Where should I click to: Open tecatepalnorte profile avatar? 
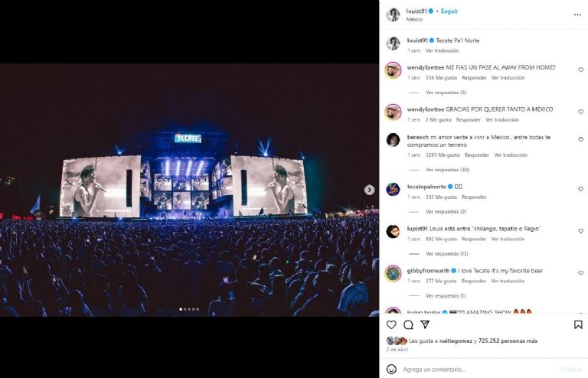[x=393, y=189]
